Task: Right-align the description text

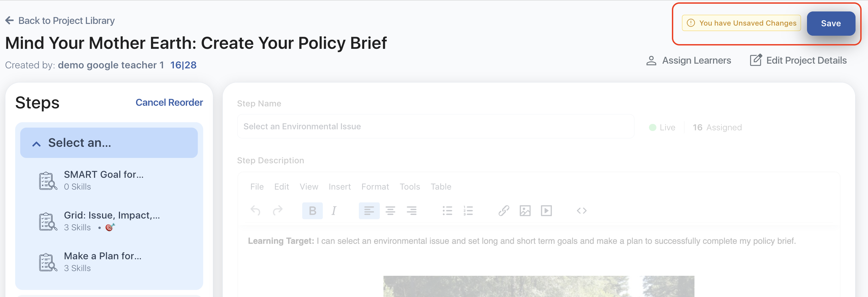Action: [x=411, y=211]
